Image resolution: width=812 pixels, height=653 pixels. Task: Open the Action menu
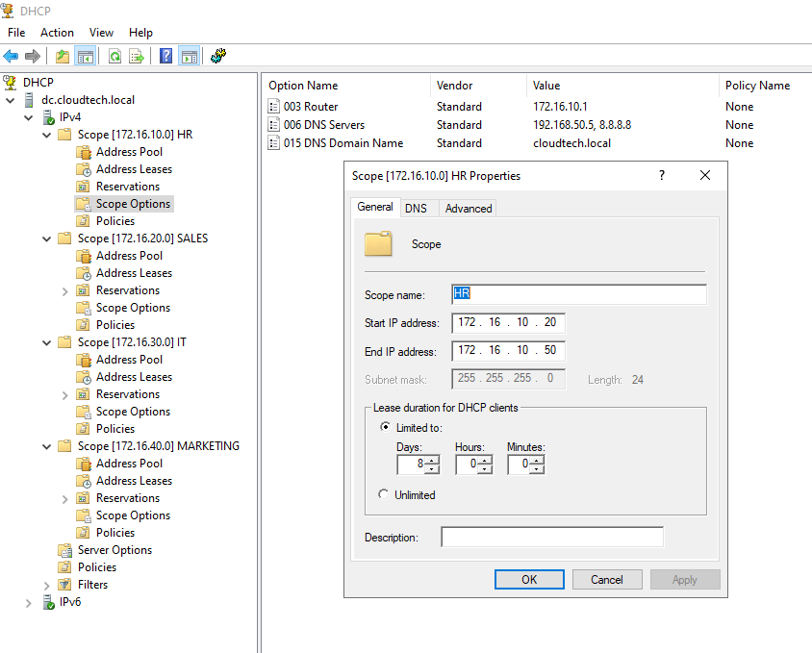tap(57, 33)
